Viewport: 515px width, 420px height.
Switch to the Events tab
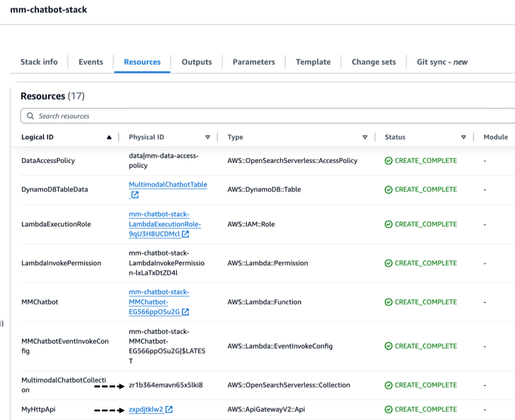coord(90,62)
